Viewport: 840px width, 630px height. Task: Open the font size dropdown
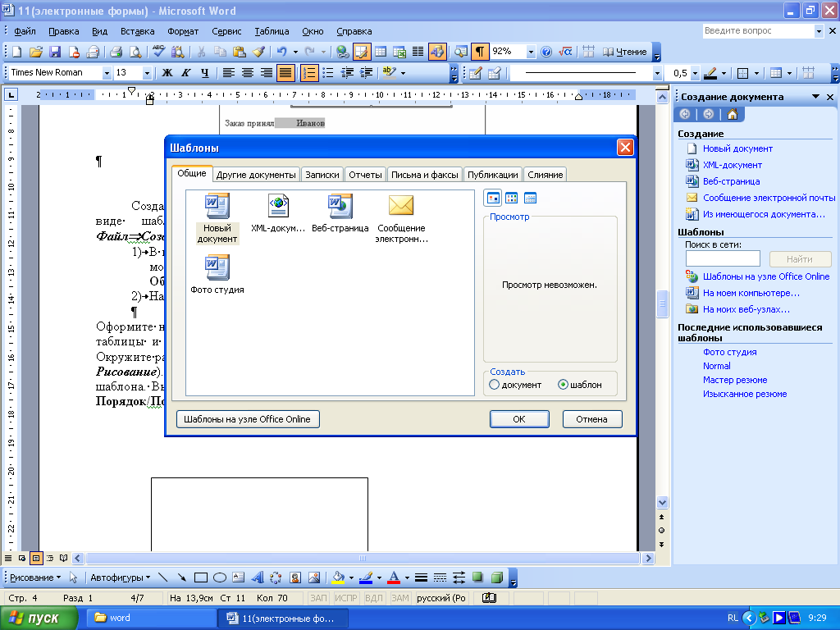(147, 73)
